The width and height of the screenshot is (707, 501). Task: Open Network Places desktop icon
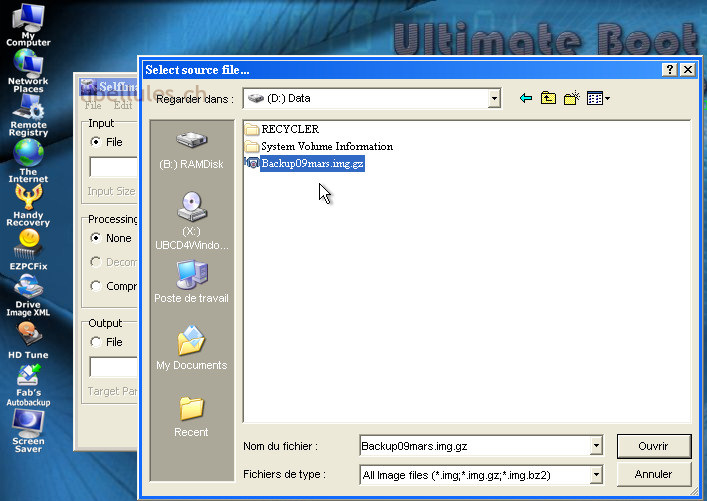(x=28, y=70)
